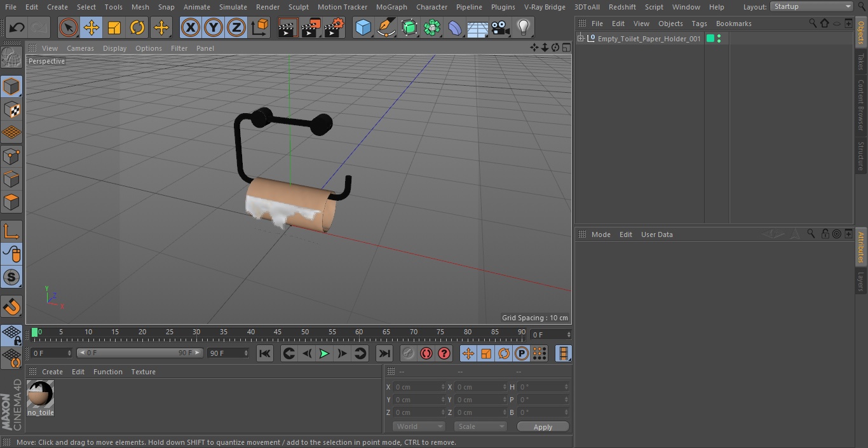Activate the Scale tool
Image resolution: width=868 pixels, height=448 pixels.
[x=114, y=27]
